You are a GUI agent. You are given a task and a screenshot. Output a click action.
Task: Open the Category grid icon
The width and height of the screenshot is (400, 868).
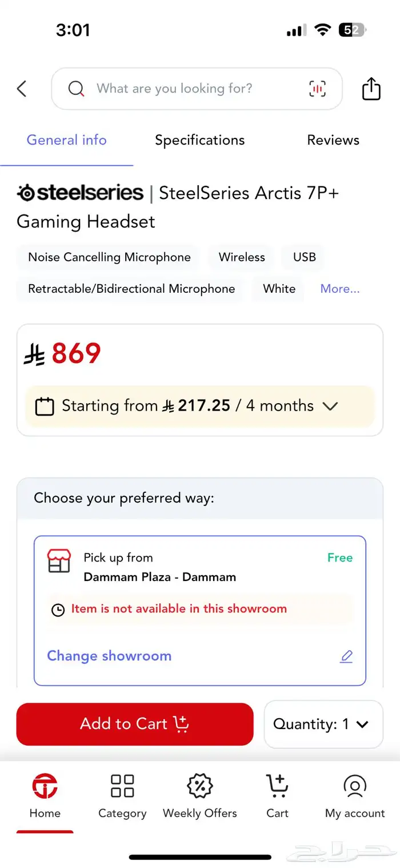tap(122, 786)
